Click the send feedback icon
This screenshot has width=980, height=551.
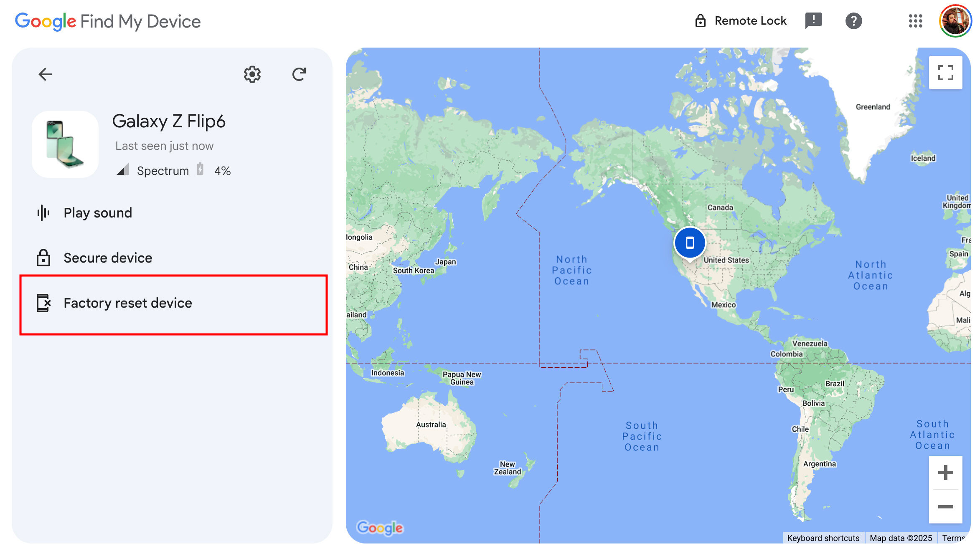pyautogui.click(x=813, y=21)
